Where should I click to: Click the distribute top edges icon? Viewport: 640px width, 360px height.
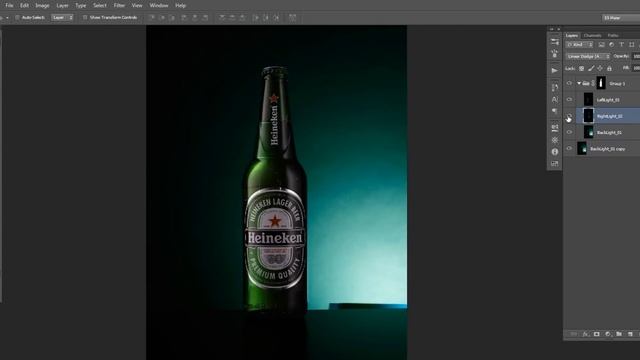tap(222, 18)
